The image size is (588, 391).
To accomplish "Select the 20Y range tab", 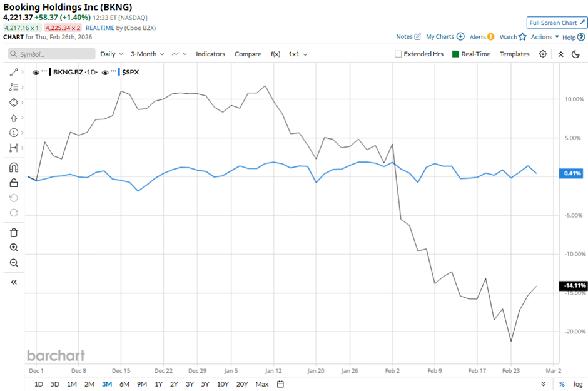I will 242,384.
